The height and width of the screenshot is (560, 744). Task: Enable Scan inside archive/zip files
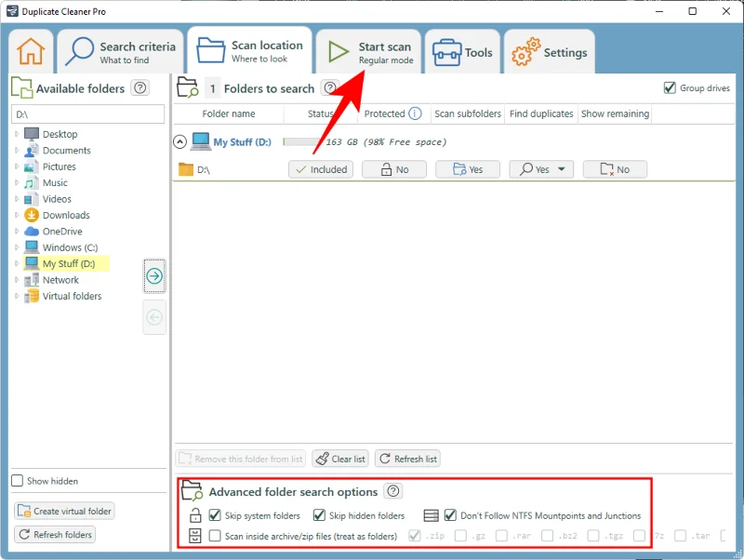[216, 536]
